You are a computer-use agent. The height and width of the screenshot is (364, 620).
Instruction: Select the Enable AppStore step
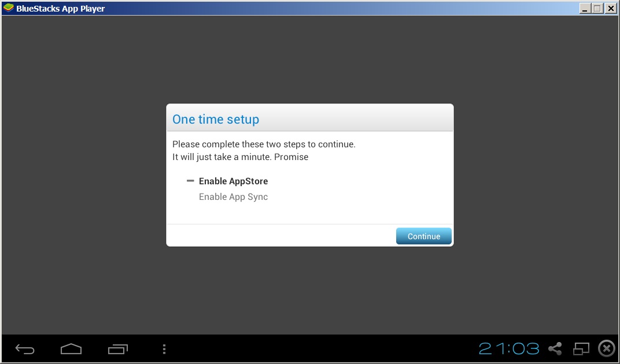pos(233,181)
